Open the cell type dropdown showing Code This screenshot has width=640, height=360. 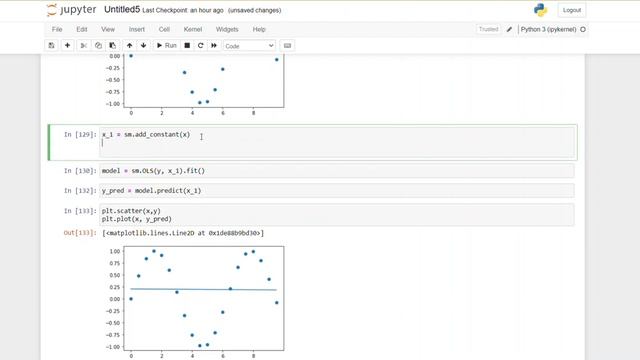pos(249,46)
